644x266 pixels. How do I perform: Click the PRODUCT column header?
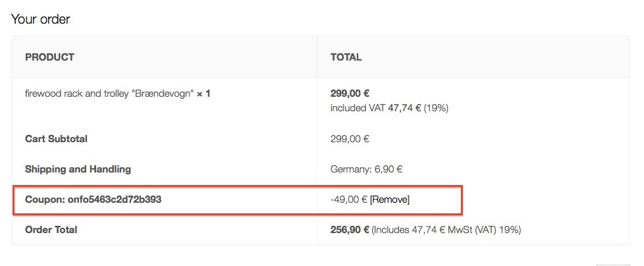coord(49,57)
